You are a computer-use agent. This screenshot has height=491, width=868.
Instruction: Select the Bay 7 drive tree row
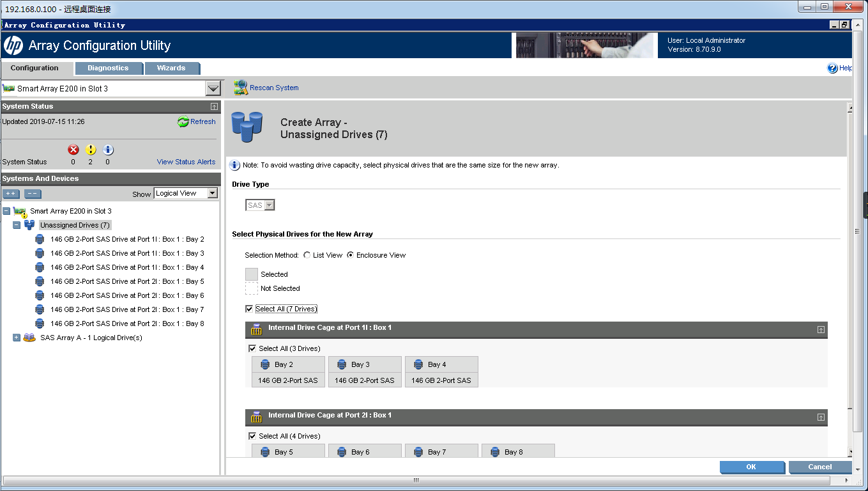coord(127,309)
